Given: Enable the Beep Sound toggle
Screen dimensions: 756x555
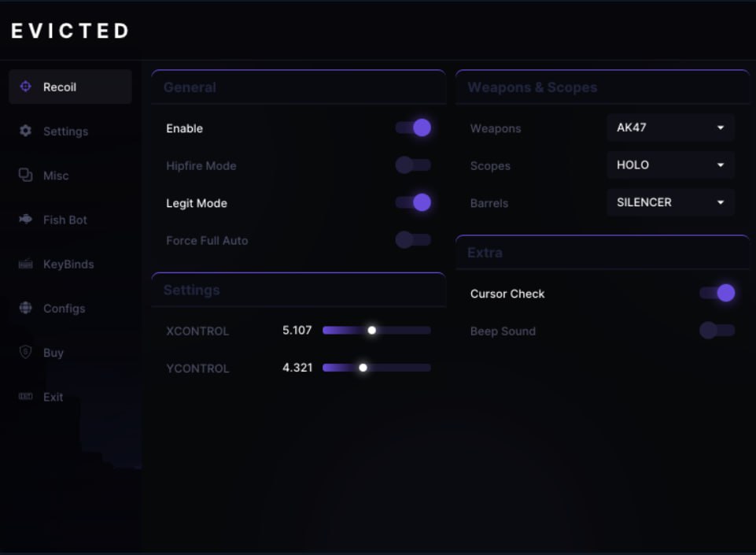Looking at the screenshot, I should tap(717, 331).
